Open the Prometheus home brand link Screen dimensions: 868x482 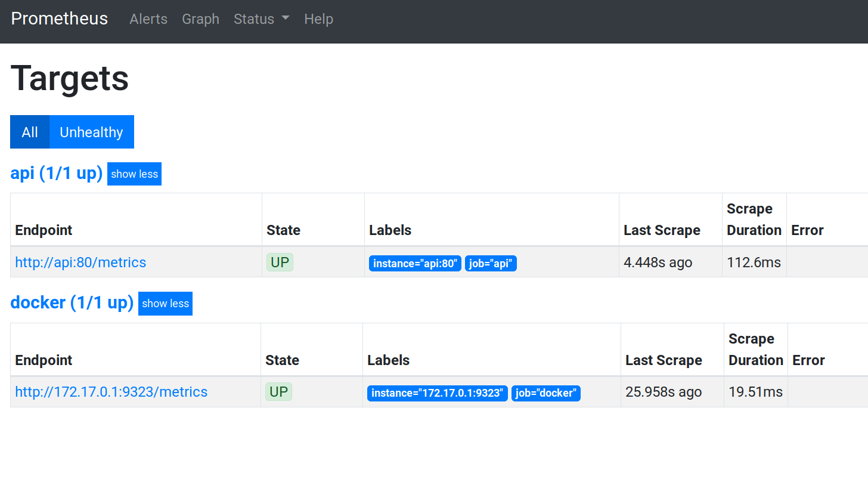click(60, 18)
